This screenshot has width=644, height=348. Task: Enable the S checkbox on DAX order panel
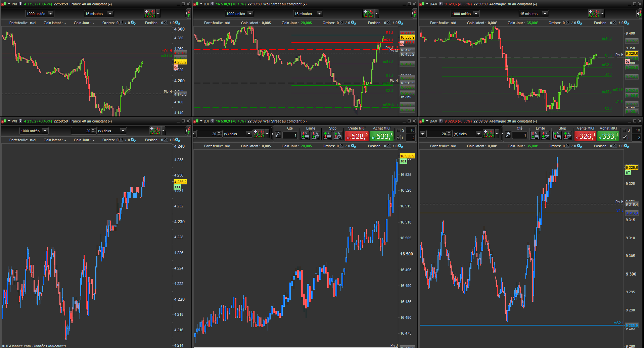pos(624,130)
